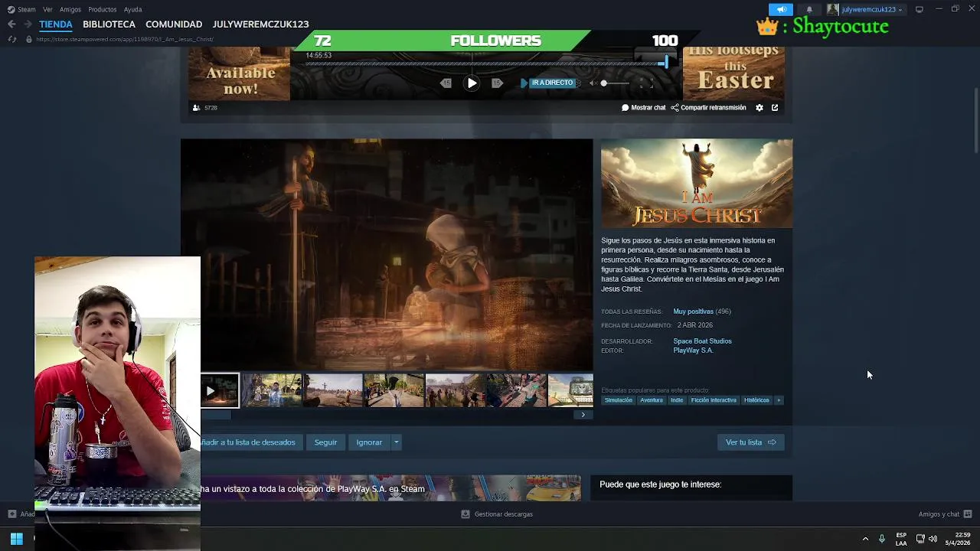Open PlayWay S.A. publisher link
The width and height of the screenshot is (980, 551).
tap(693, 350)
